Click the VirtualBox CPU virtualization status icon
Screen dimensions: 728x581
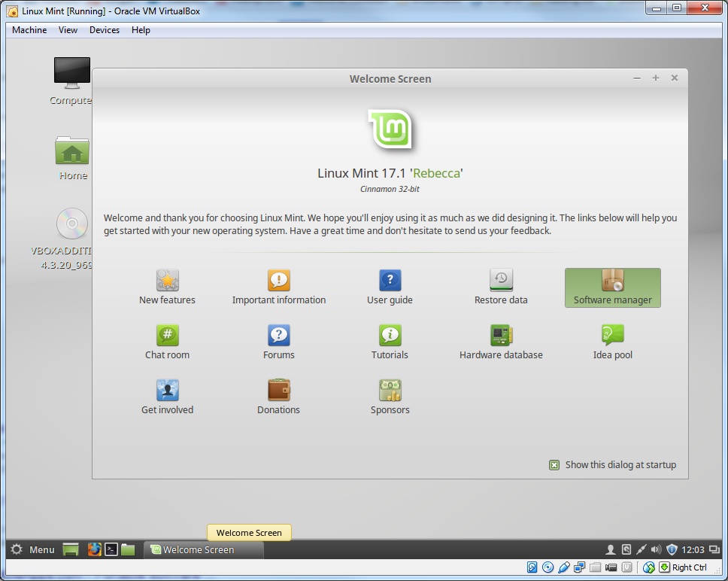click(x=626, y=567)
